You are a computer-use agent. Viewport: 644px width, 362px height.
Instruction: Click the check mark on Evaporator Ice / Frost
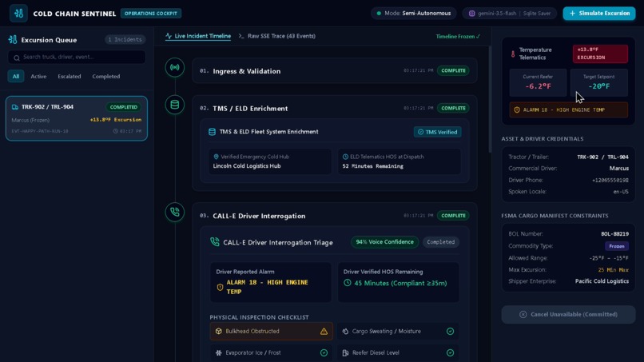click(x=324, y=352)
